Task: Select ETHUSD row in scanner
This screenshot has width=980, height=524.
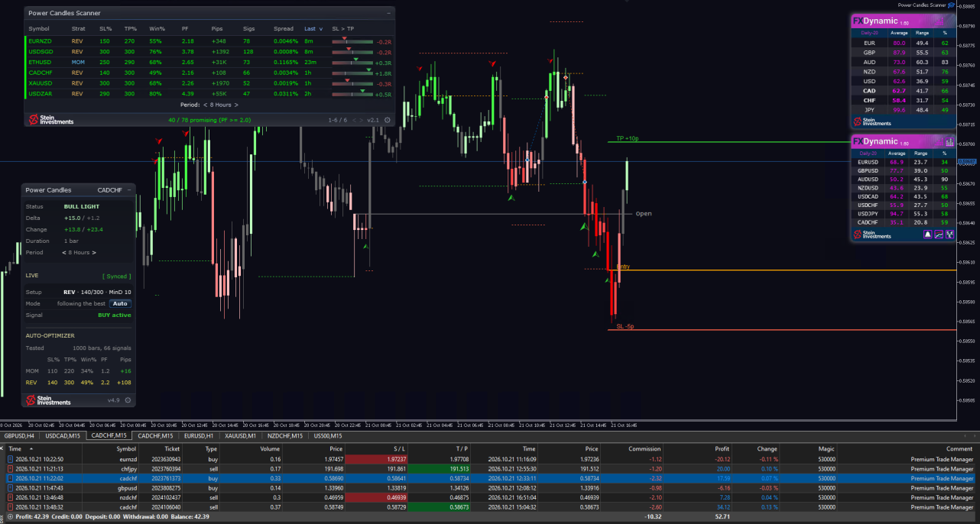Action: 209,62
